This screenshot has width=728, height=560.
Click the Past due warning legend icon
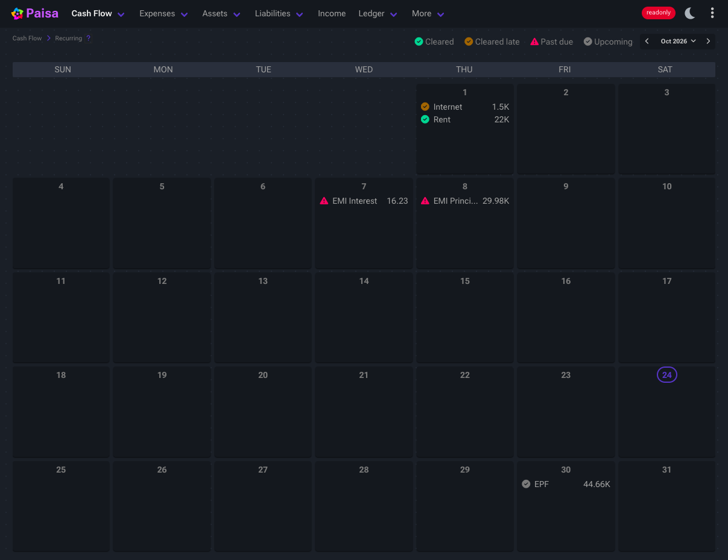[x=534, y=42]
